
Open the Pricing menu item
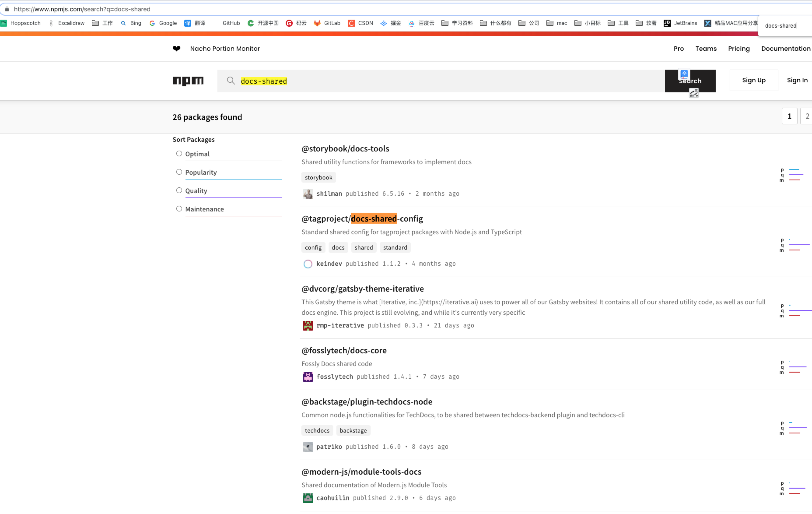(739, 49)
